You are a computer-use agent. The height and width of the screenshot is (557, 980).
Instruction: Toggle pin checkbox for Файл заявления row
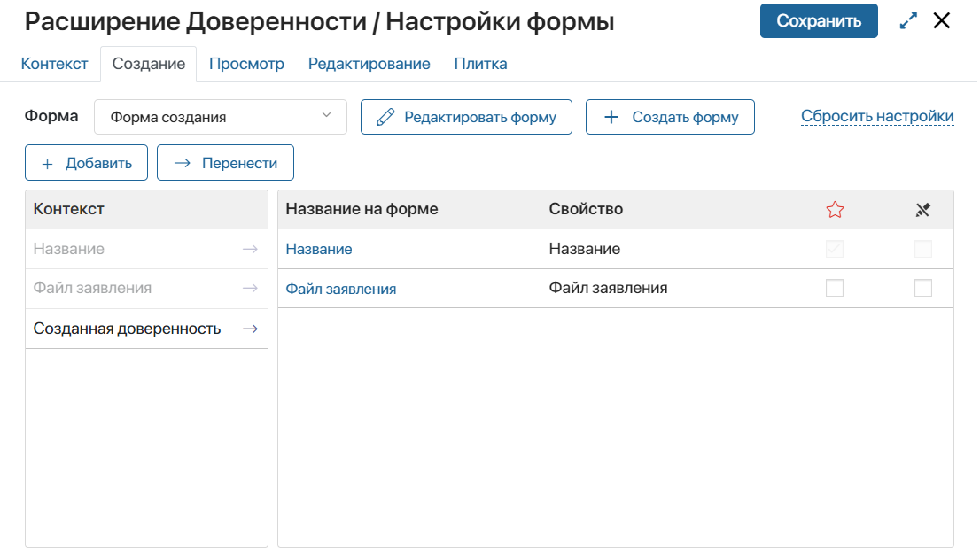point(923,288)
